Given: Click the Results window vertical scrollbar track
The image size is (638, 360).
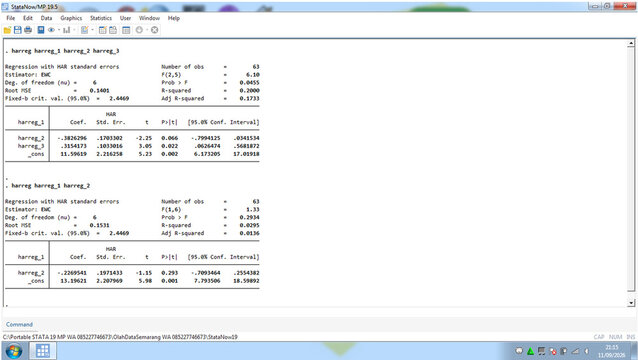Looking at the screenshot, I should [631, 173].
